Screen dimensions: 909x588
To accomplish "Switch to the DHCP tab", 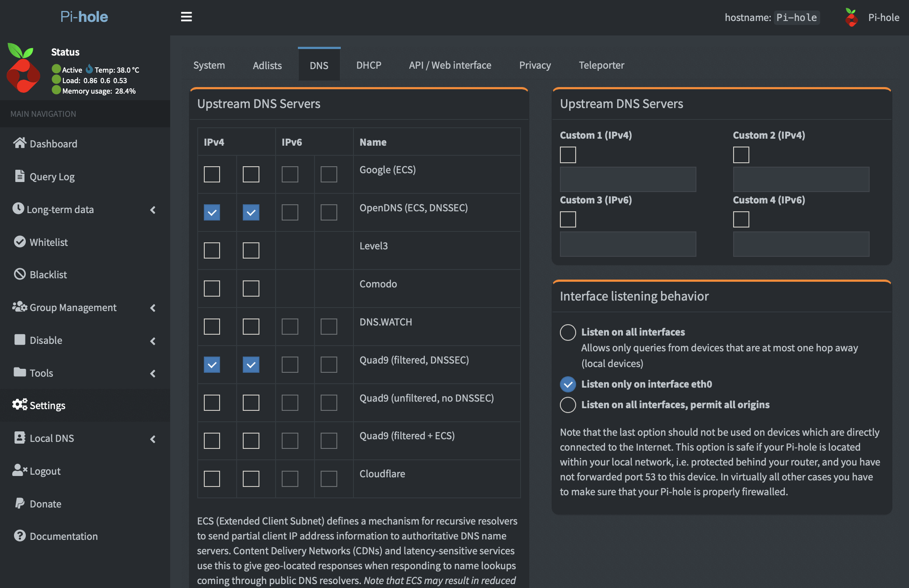I will (x=369, y=65).
